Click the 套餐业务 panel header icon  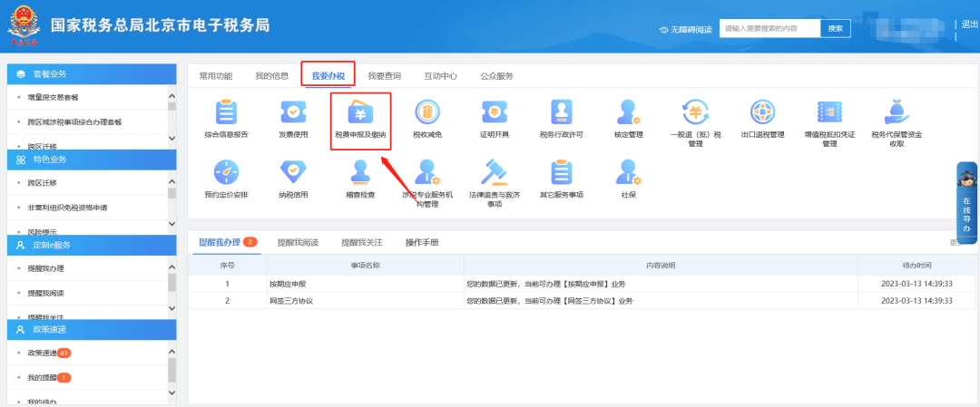pos(21,74)
